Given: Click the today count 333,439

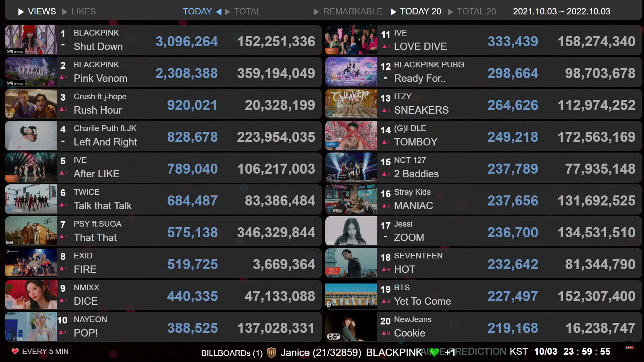Looking at the screenshot, I should coord(513,41).
